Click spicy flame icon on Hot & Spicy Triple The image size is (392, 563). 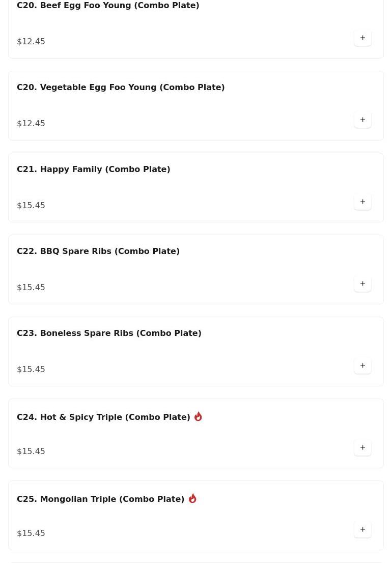(198, 416)
